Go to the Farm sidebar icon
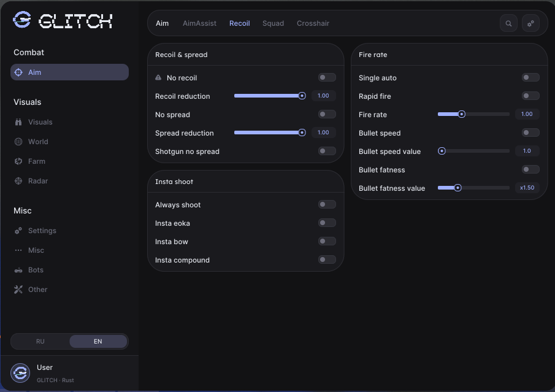The image size is (555, 392). [x=18, y=161]
